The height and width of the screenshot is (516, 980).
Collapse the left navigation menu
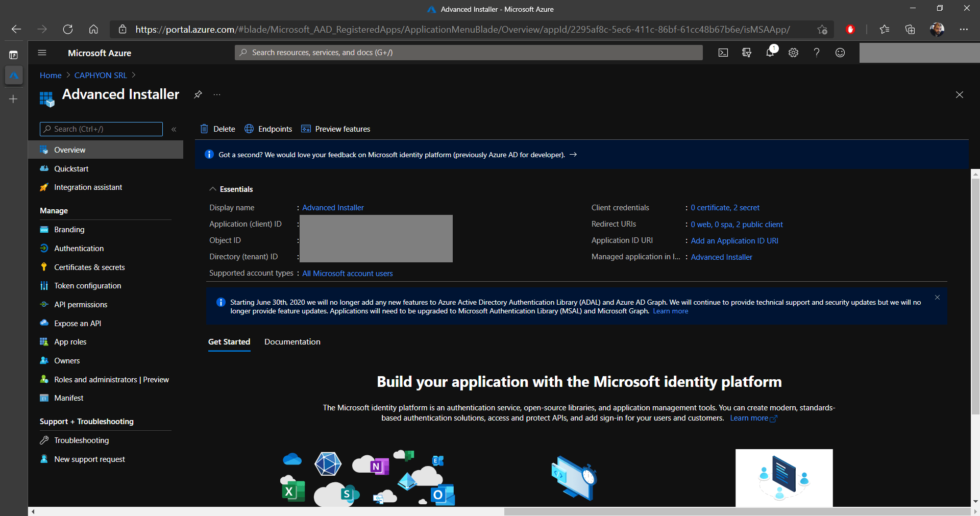click(174, 129)
